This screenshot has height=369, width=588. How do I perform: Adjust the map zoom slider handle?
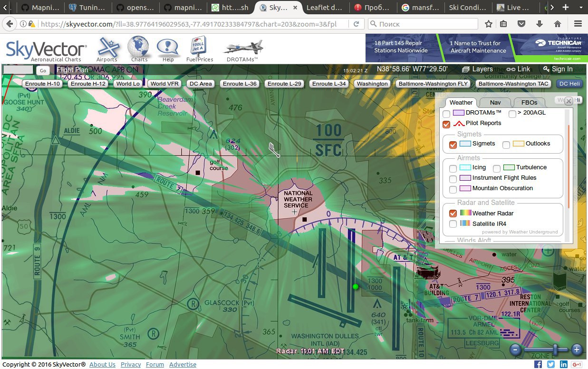point(555,350)
